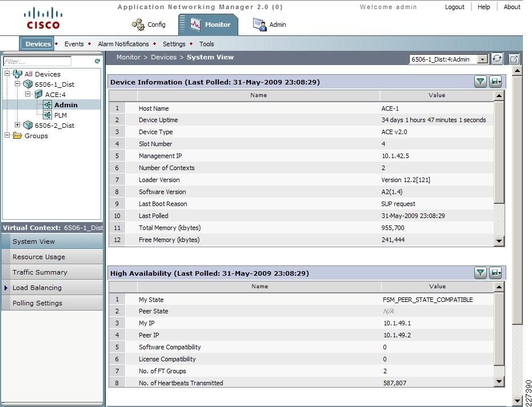Collapse the Groups folder node
Viewport: 532px width, 407px height.
point(7,135)
